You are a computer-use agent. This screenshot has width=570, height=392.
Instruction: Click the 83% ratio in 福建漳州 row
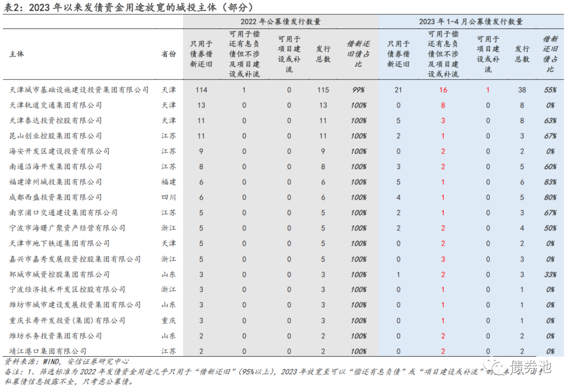[550, 181]
